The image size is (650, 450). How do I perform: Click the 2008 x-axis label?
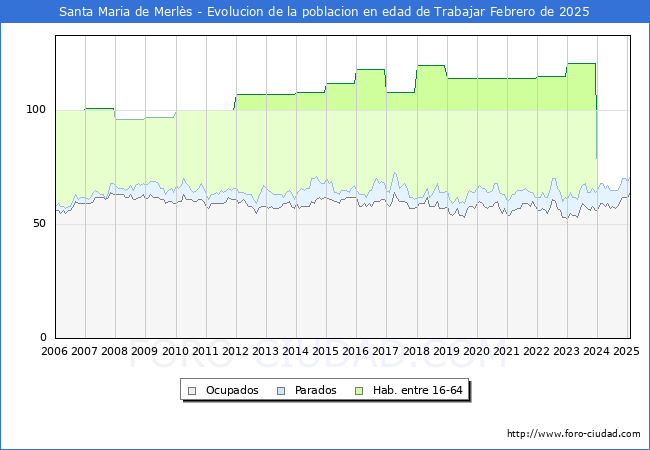(x=114, y=351)
